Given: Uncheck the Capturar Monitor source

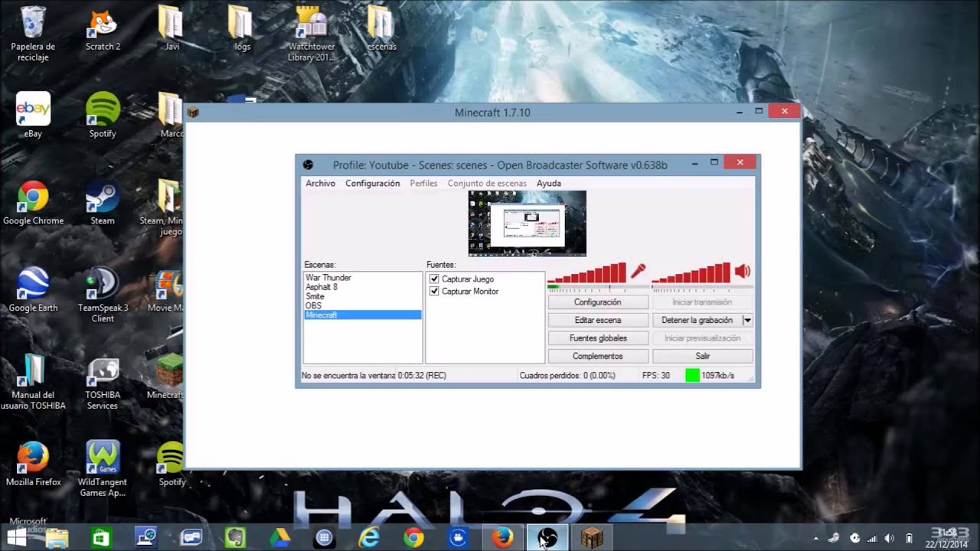Looking at the screenshot, I should click(x=434, y=292).
